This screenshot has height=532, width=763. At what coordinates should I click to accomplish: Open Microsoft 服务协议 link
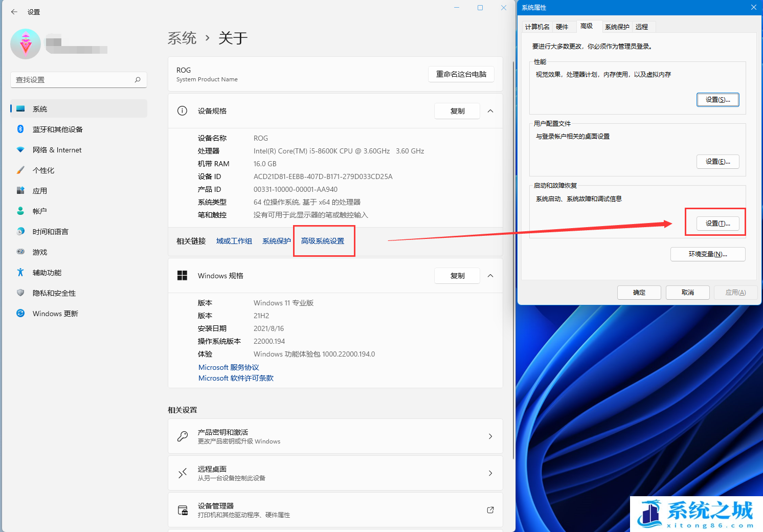coord(229,367)
